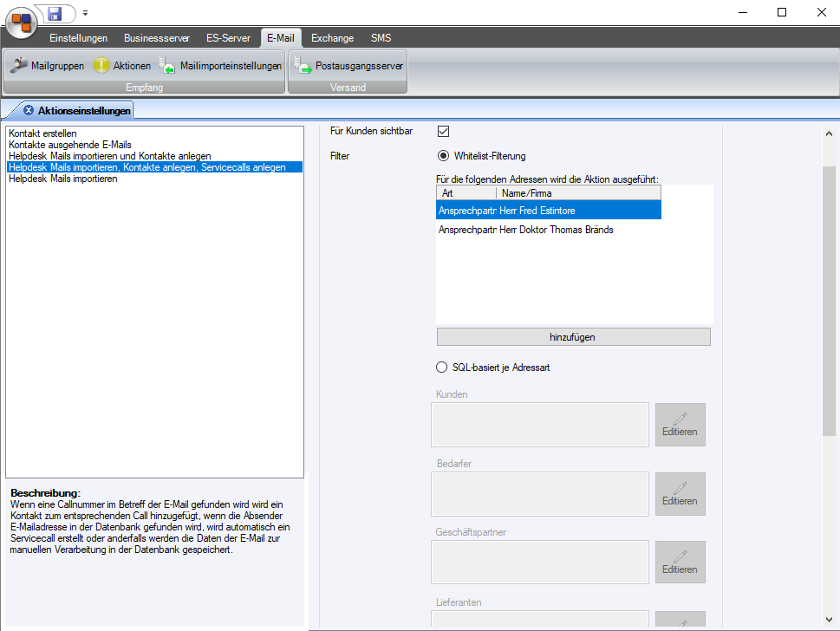
Task: Click the 'Name/Firma' column header
Action: (x=578, y=193)
